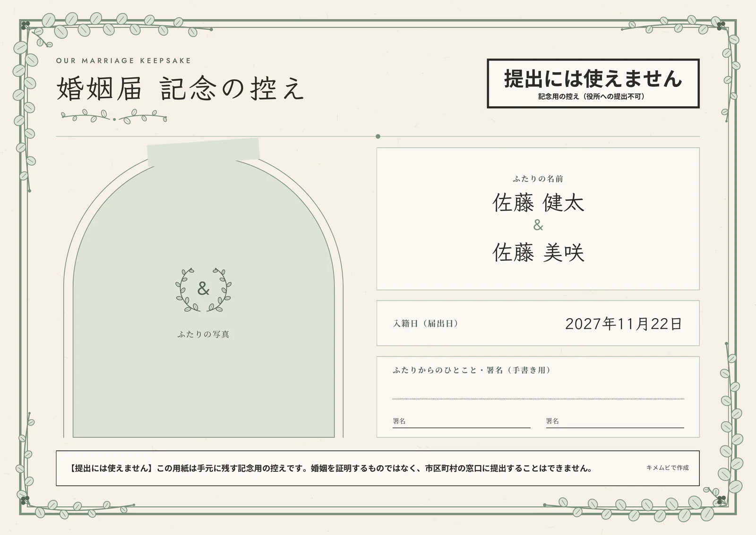This screenshot has width=756, height=535.
Task: Click the 'ふたりの写真' caption text
Action: [203, 334]
